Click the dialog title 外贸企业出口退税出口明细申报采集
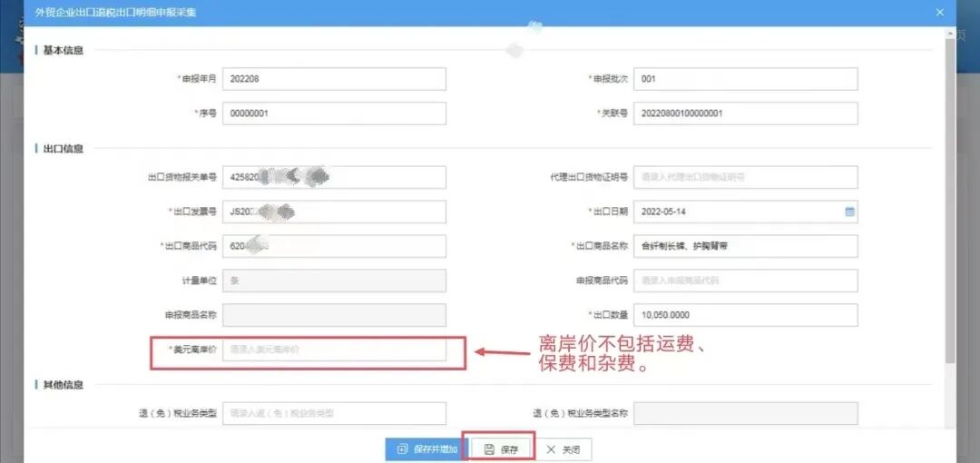 pyautogui.click(x=115, y=12)
